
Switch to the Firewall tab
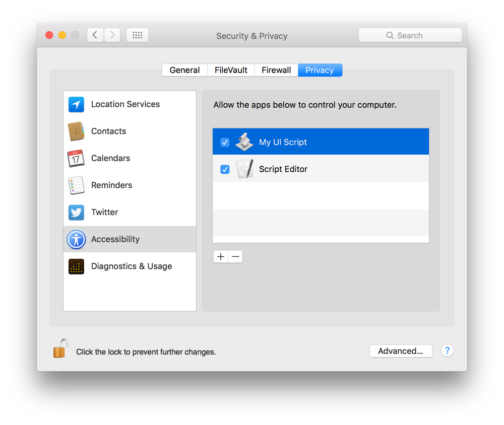(x=276, y=70)
